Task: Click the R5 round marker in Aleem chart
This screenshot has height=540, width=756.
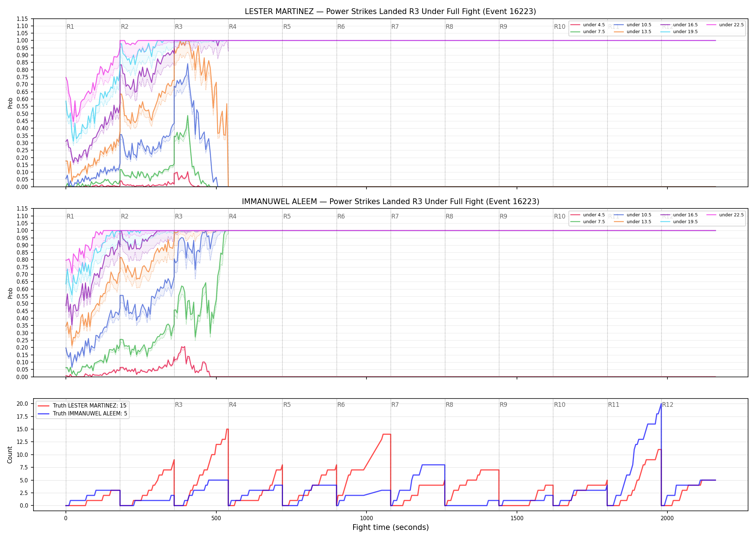Action: [x=287, y=216]
